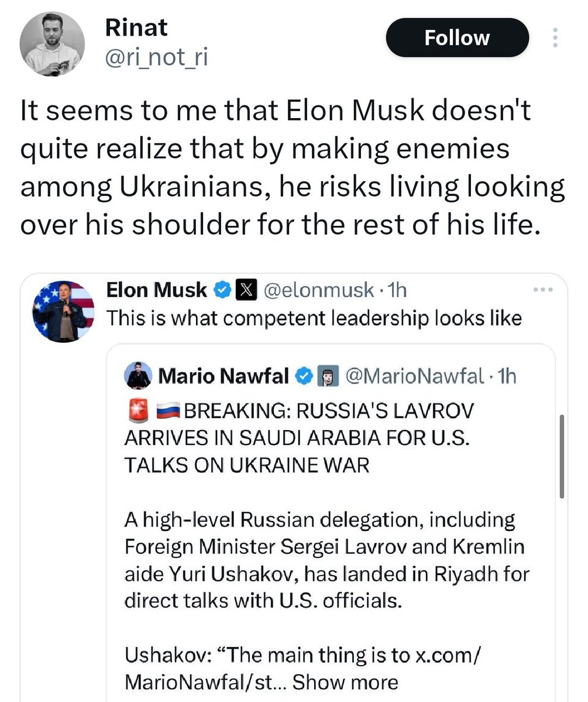Visit the @MarioNawfal handle
Viewport: 588px width, 702px height.
pos(414,377)
